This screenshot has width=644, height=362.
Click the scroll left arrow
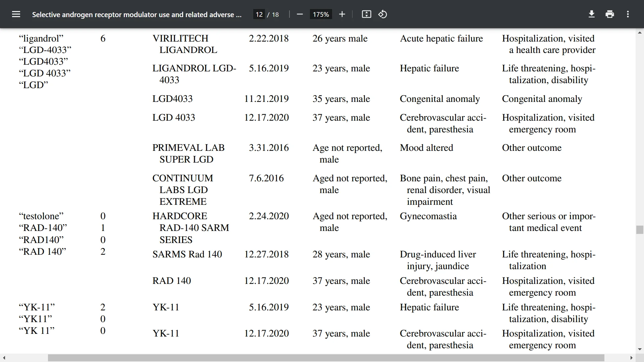coord(4,358)
